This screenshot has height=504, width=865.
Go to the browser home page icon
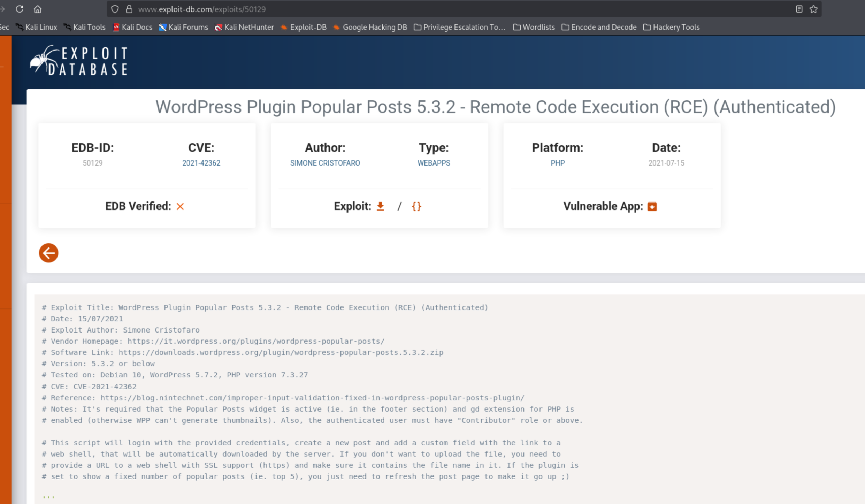coord(38,9)
